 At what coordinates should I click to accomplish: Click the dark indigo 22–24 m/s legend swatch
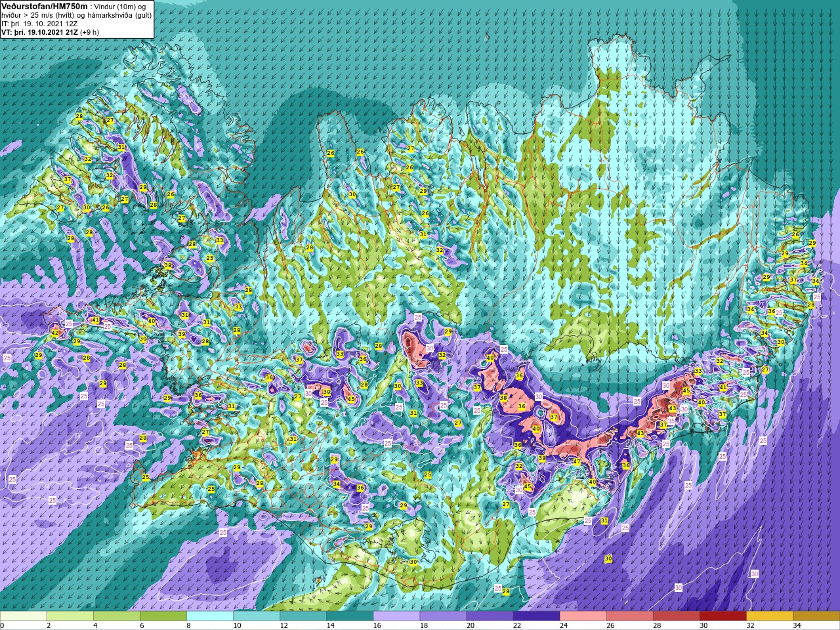pyautogui.click(x=536, y=616)
